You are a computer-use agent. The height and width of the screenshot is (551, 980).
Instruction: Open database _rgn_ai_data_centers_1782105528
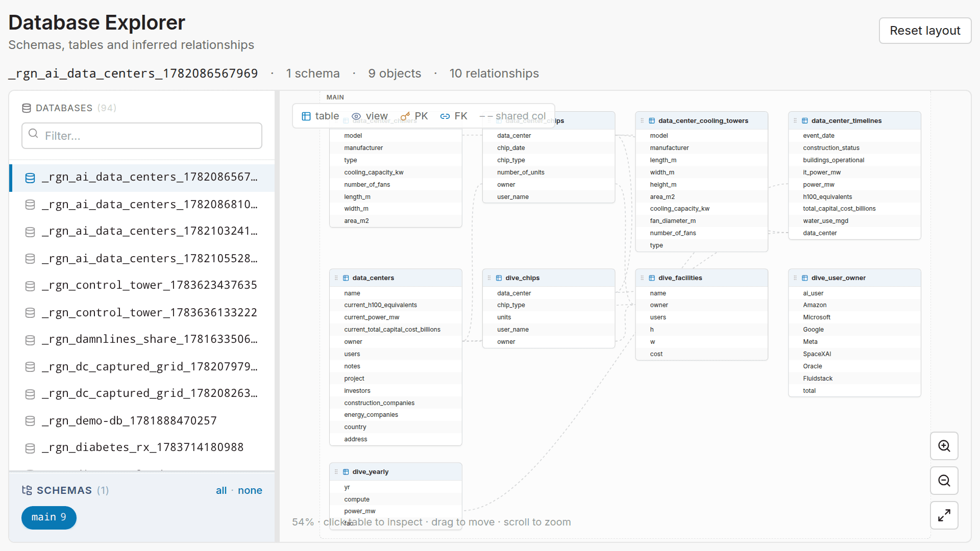[x=142, y=259]
